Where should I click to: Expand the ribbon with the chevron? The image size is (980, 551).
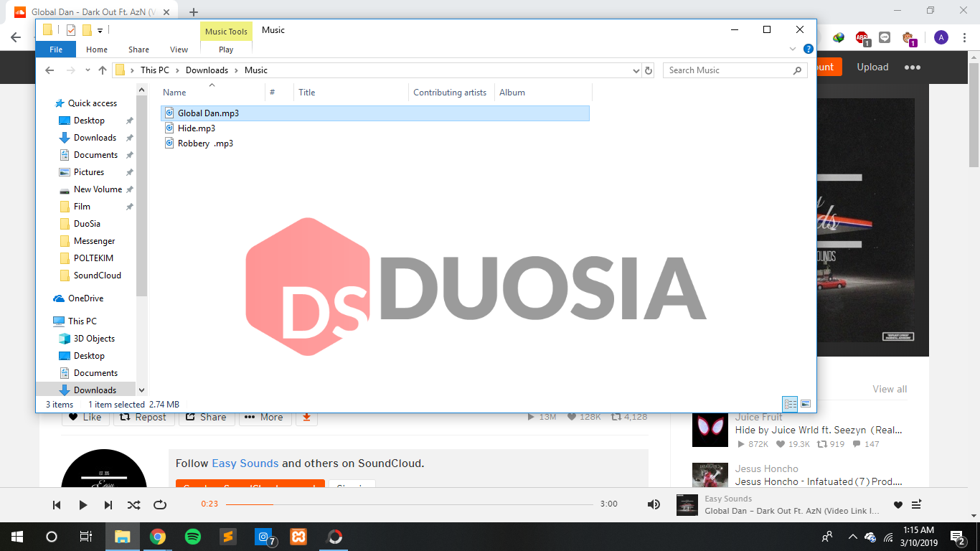click(793, 50)
